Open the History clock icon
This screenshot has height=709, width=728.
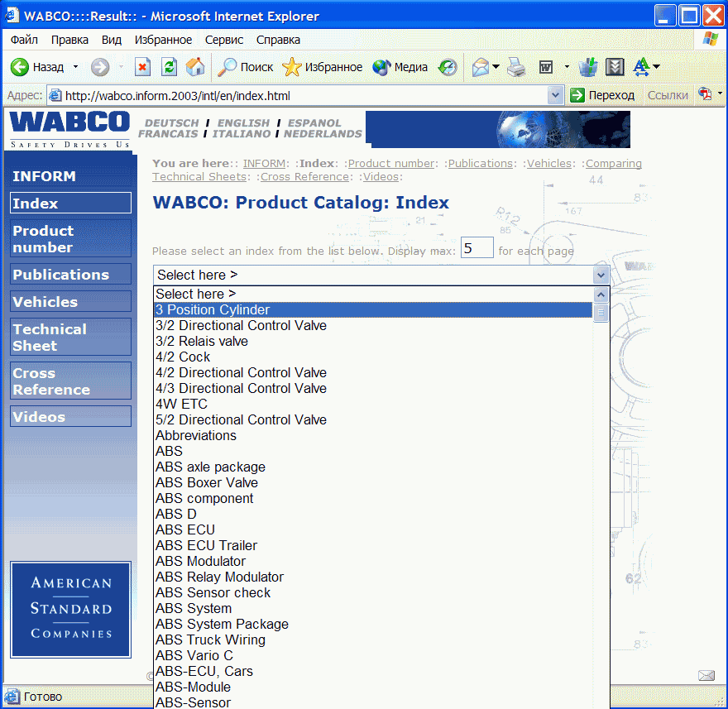[448, 67]
